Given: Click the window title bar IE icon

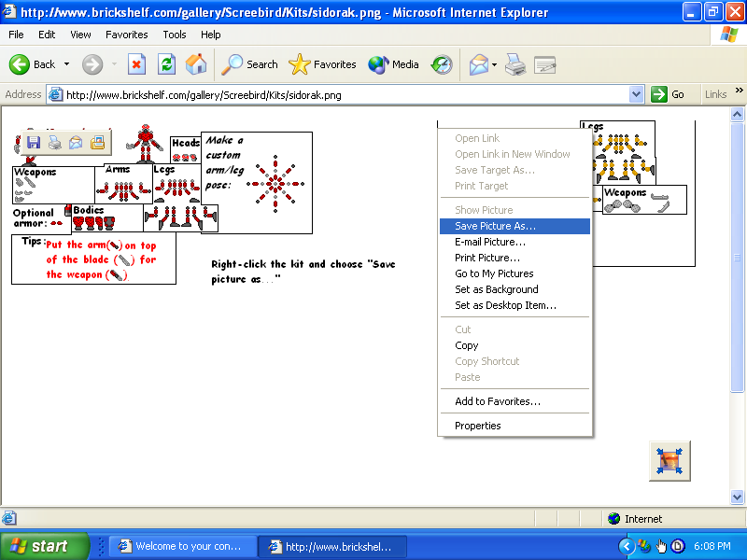Looking at the screenshot, I should 9,11.
